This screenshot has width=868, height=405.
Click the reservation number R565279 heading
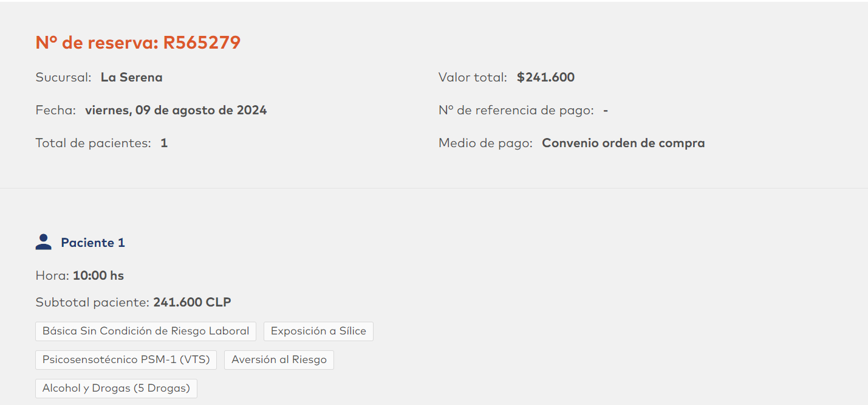138,43
